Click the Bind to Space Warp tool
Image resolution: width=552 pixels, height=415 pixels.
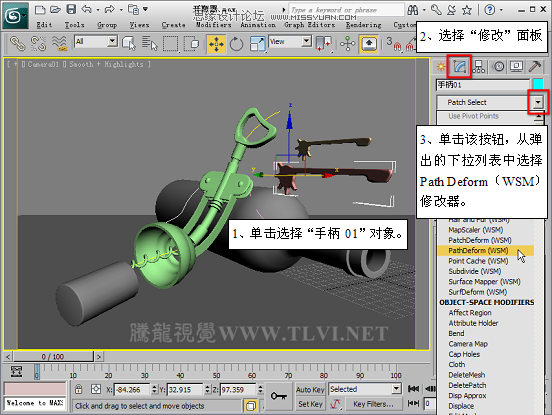pyautogui.click(x=59, y=43)
